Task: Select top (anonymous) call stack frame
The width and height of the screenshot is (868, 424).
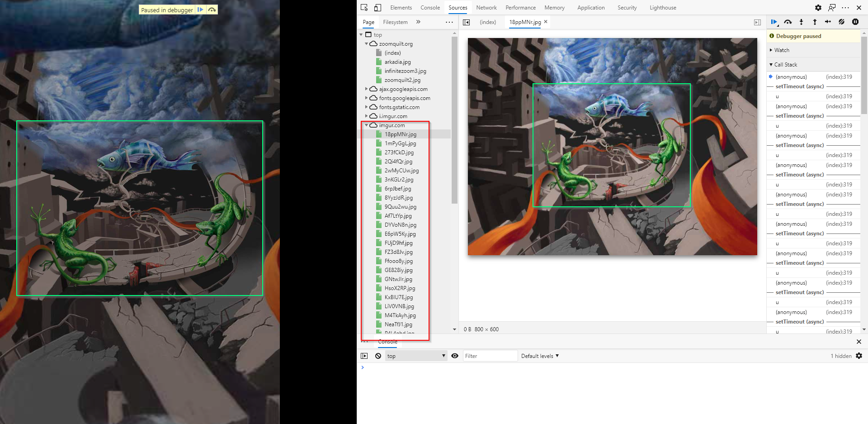Action: pos(813,77)
